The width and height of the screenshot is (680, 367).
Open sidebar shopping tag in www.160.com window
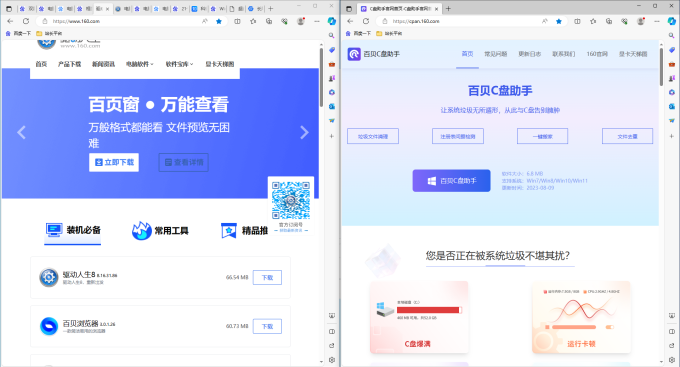[331, 50]
